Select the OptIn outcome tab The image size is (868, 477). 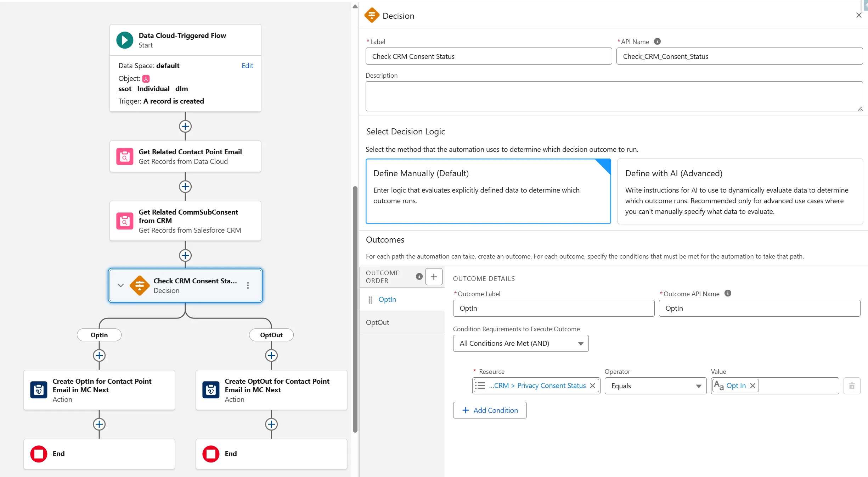tap(402, 300)
